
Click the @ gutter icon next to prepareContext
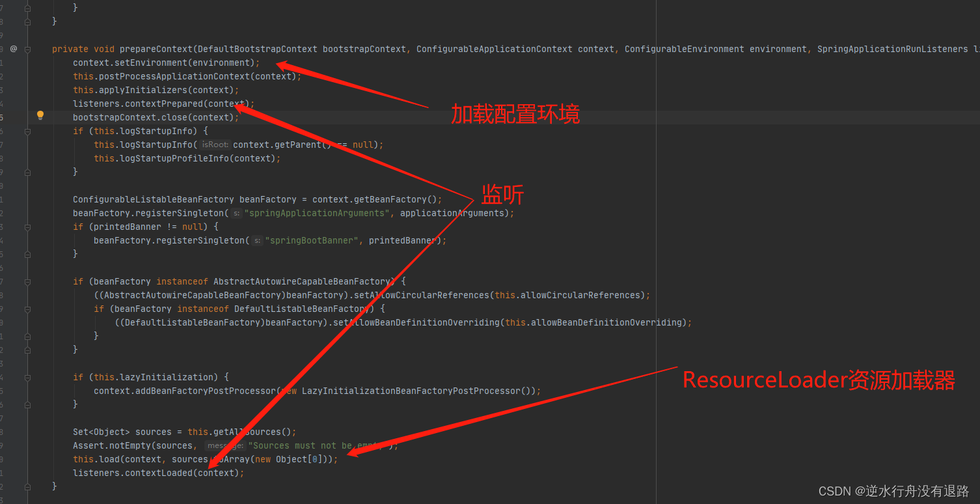point(13,49)
